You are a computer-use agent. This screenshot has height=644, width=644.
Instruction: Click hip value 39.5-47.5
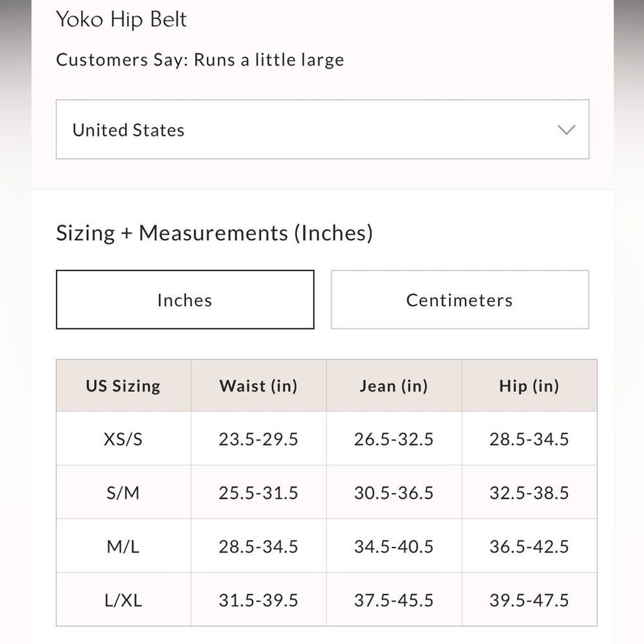click(x=529, y=600)
